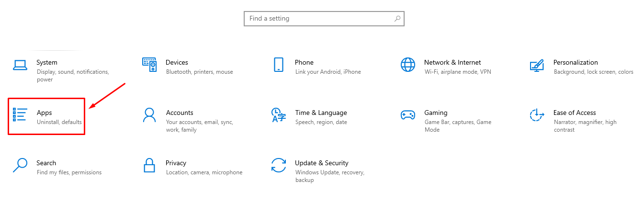Click inside the Find a setting box
This screenshot has height=215, width=644.
coord(324,19)
